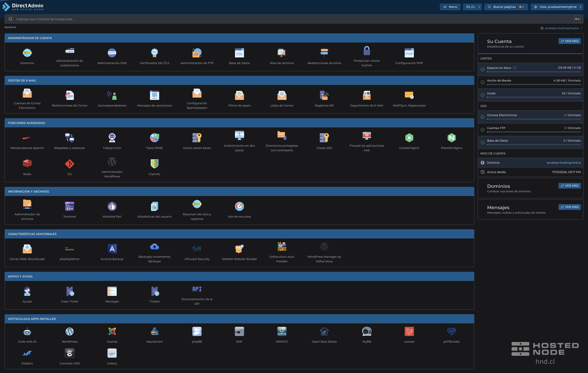Click VER MÁS in Mensajes card
588x373 pixels.
[x=570, y=207]
